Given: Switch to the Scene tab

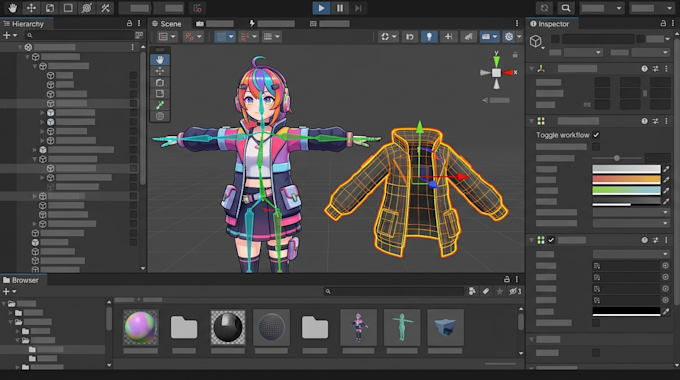Looking at the screenshot, I should tap(167, 24).
